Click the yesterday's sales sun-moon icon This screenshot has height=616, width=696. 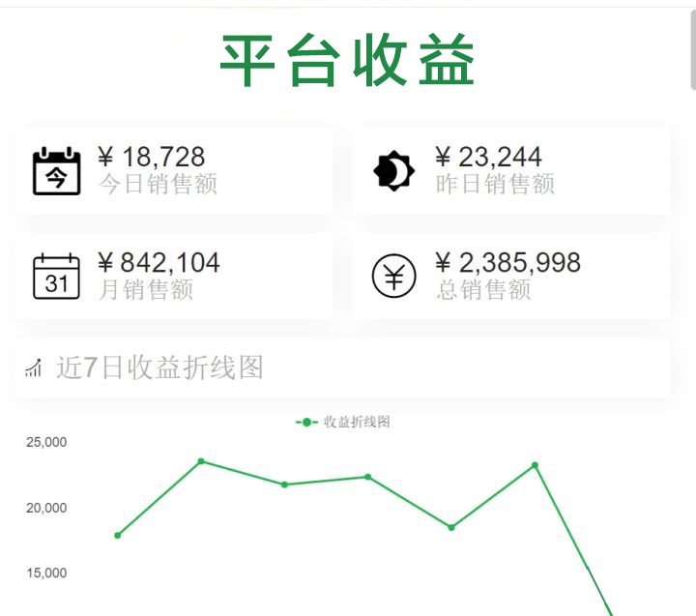393,171
